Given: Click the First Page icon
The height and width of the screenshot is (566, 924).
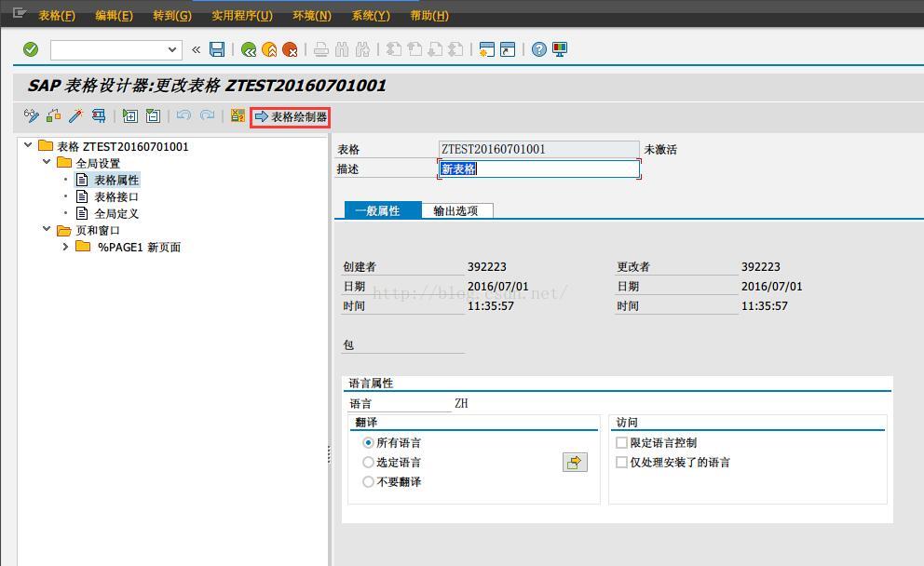Looking at the screenshot, I should [x=394, y=49].
